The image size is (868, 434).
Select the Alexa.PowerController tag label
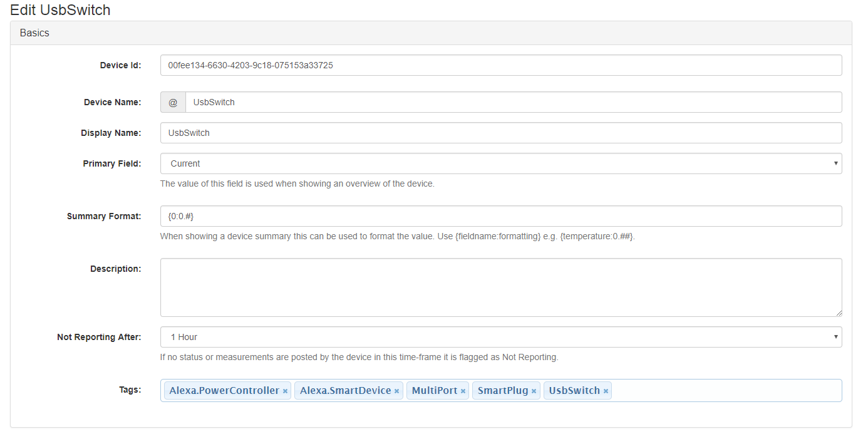click(x=224, y=391)
